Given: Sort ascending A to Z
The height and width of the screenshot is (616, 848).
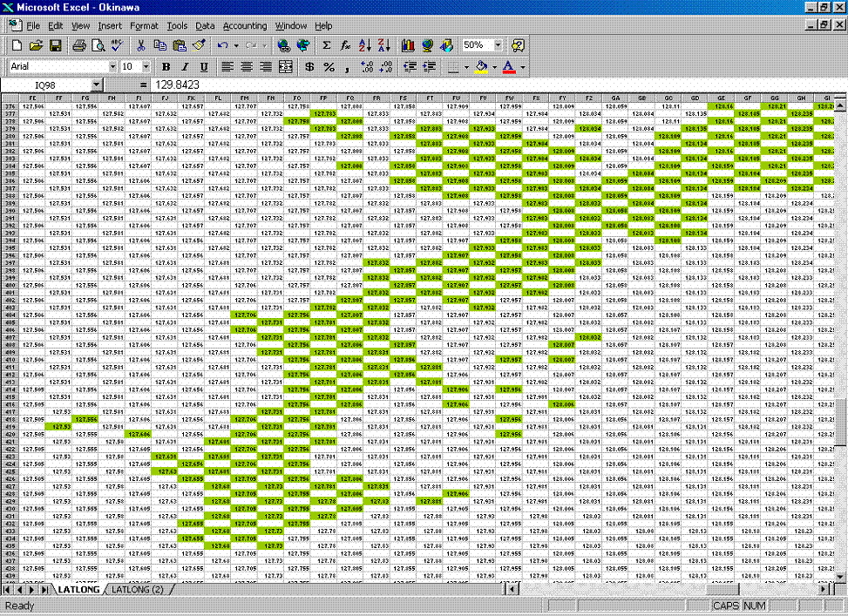Looking at the screenshot, I should point(365,45).
